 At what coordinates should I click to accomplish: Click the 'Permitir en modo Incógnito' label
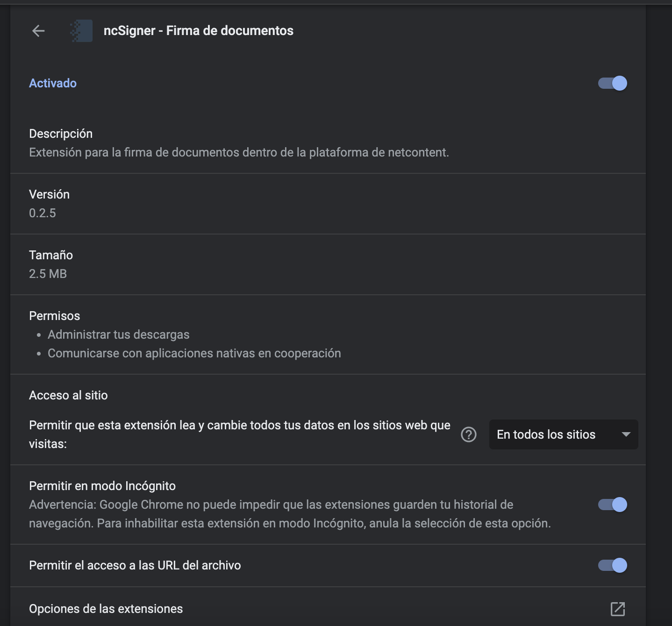102,486
